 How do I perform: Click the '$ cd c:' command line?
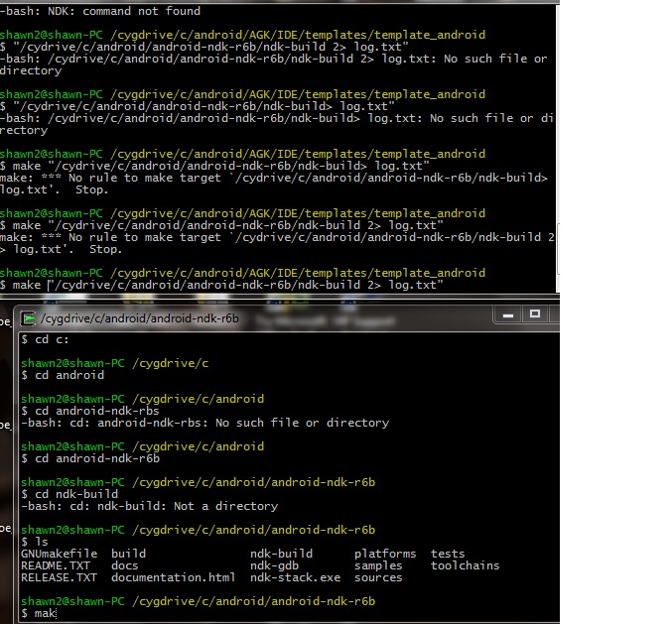[x=45, y=339]
